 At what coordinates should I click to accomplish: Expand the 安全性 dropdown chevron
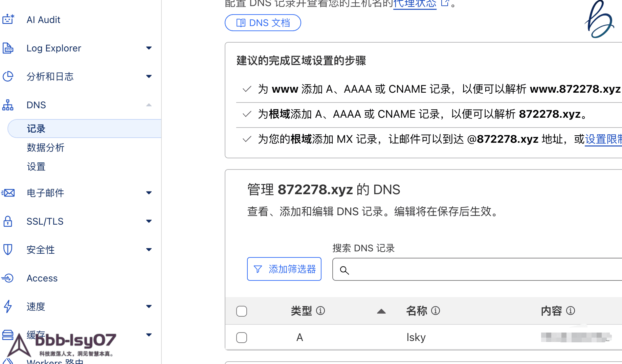point(149,249)
